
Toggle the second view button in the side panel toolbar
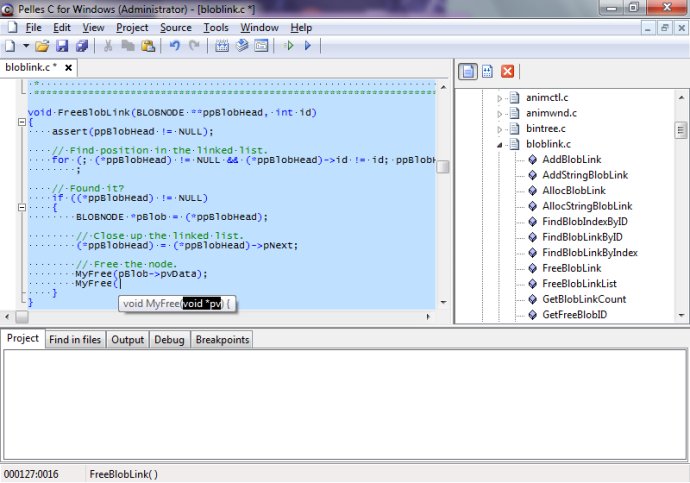(487, 72)
